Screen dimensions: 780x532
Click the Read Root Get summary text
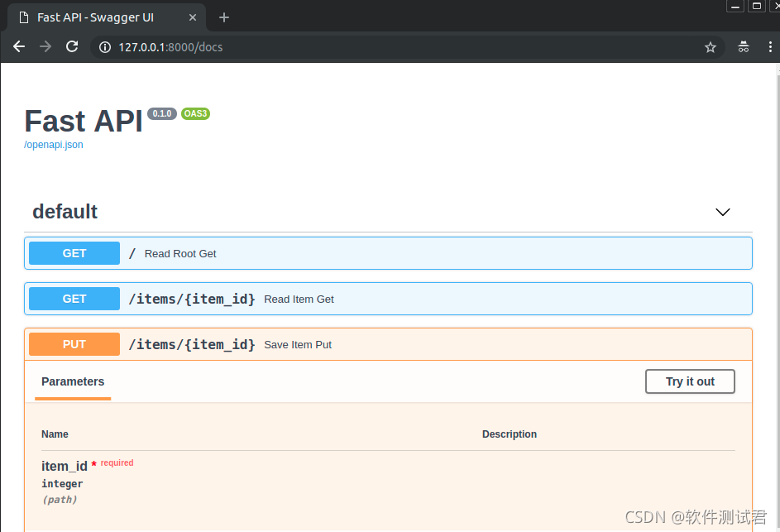pos(180,254)
